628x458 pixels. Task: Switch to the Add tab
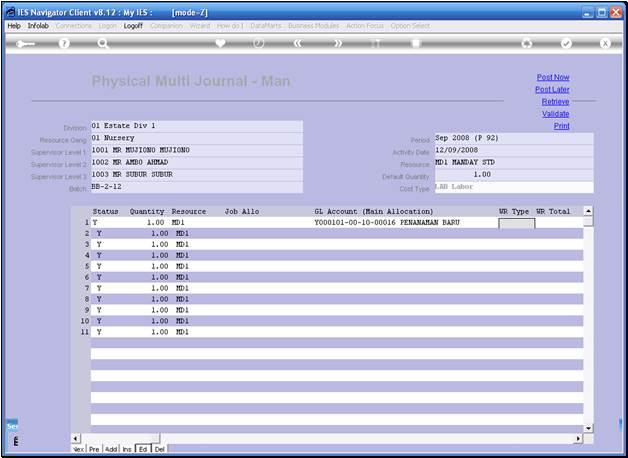coord(111,449)
